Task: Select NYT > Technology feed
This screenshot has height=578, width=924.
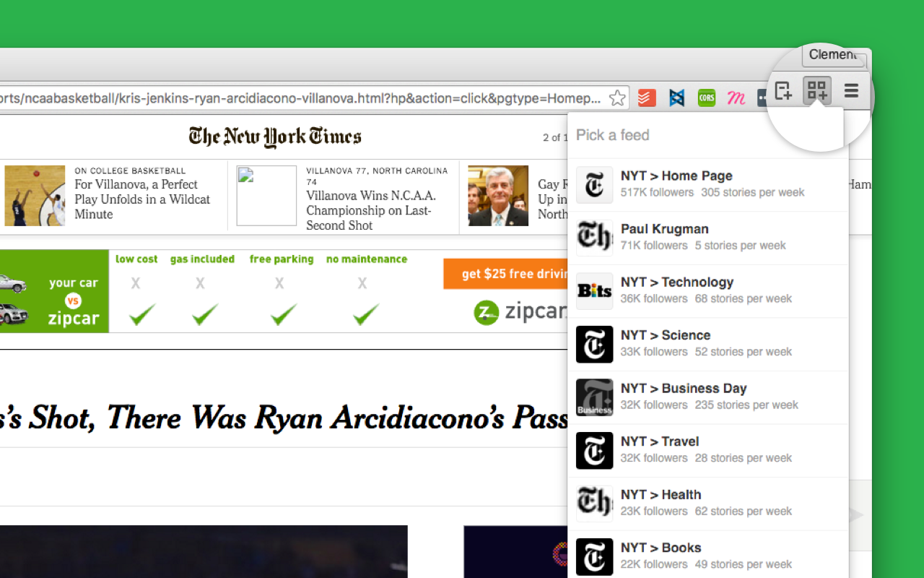Action: point(708,290)
